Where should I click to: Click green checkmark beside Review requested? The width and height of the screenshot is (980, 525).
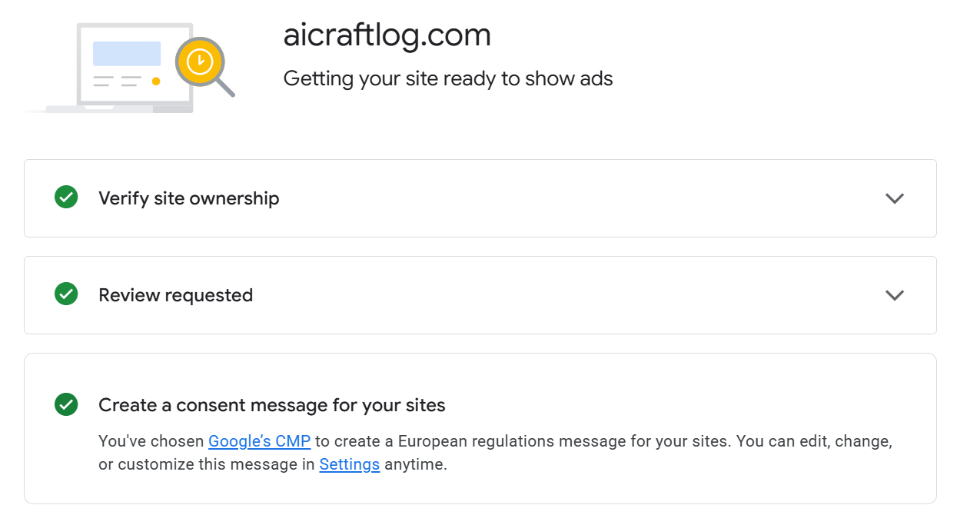66,294
